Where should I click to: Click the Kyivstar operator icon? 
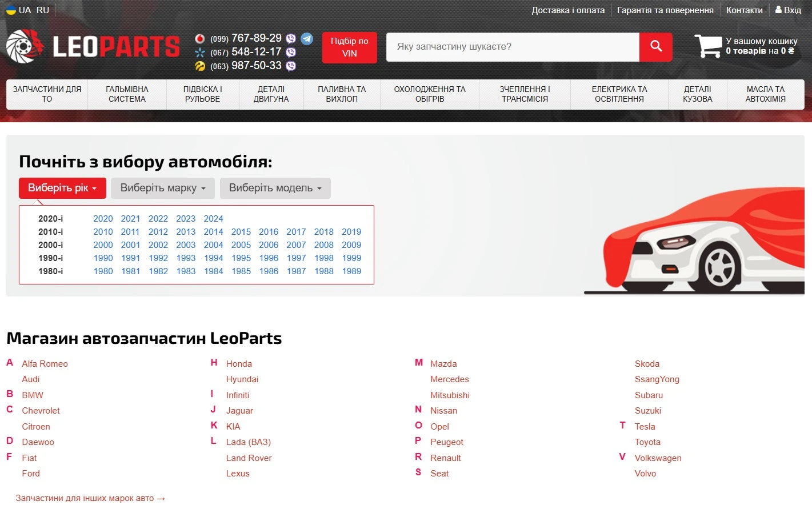[200, 53]
